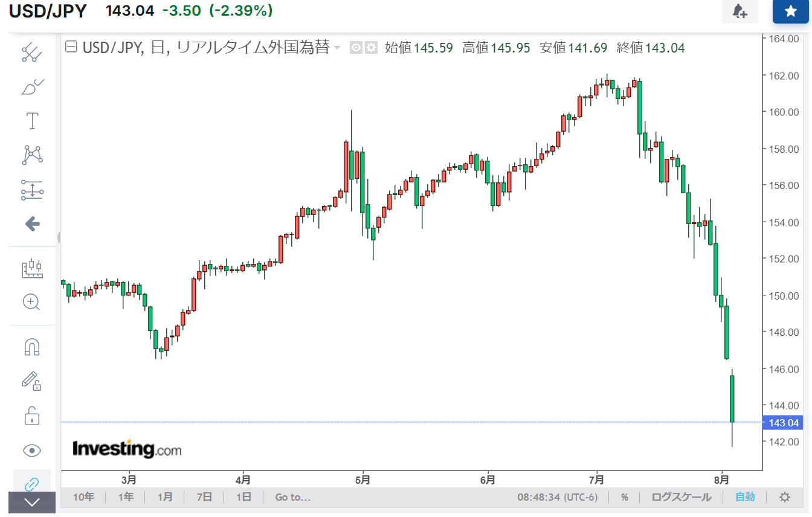Select the 10年 time range
The height and width of the screenshot is (517, 812).
tap(83, 497)
